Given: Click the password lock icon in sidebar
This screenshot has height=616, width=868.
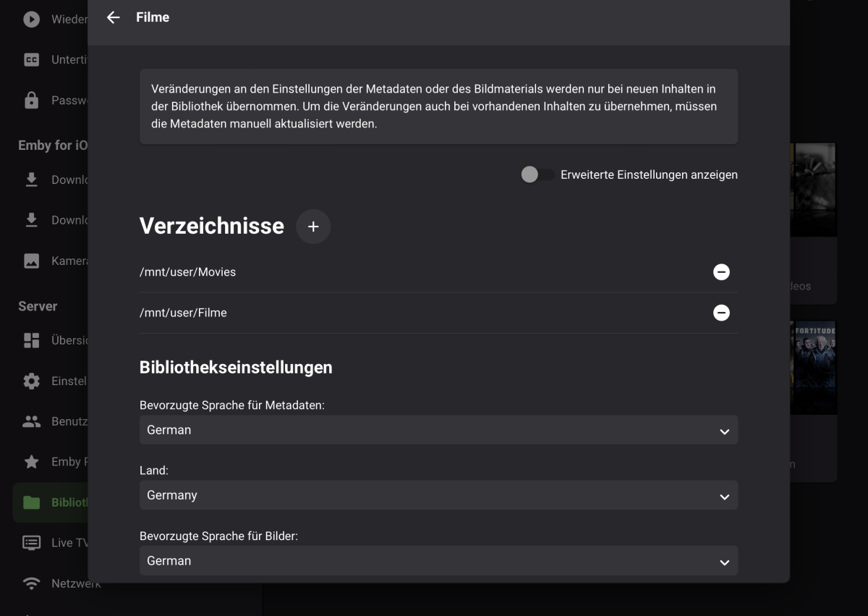Looking at the screenshot, I should 32,101.
